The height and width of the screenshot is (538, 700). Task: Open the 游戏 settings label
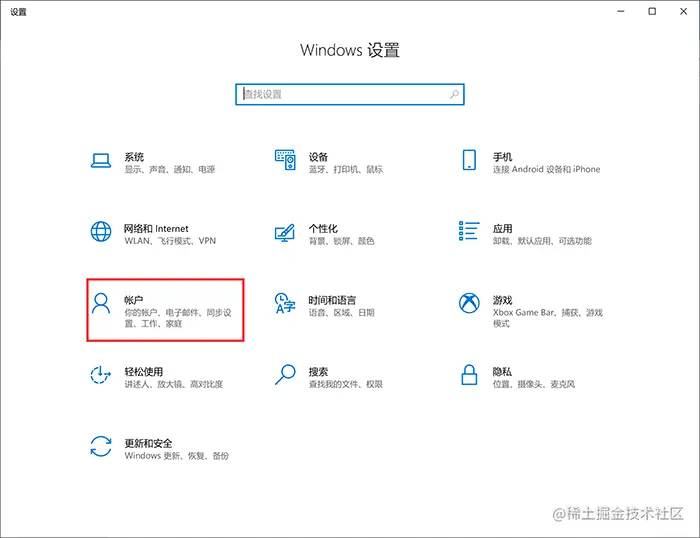coord(502,300)
